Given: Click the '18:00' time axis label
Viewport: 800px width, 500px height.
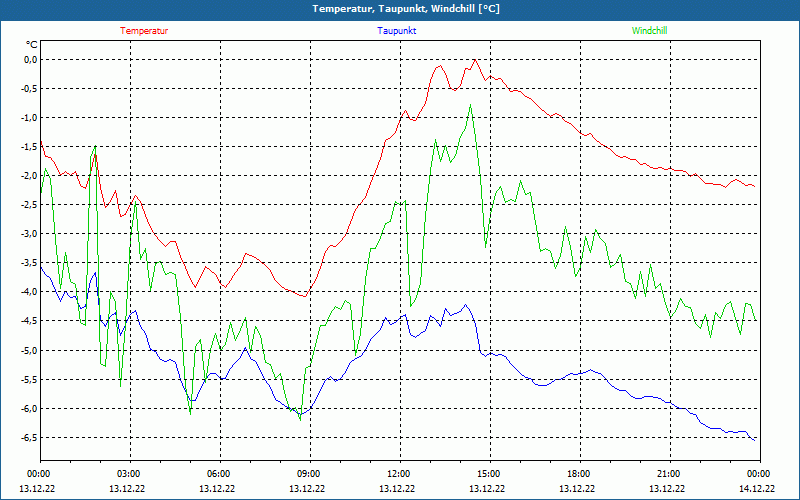Looking at the screenshot, I should pos(580,474).
